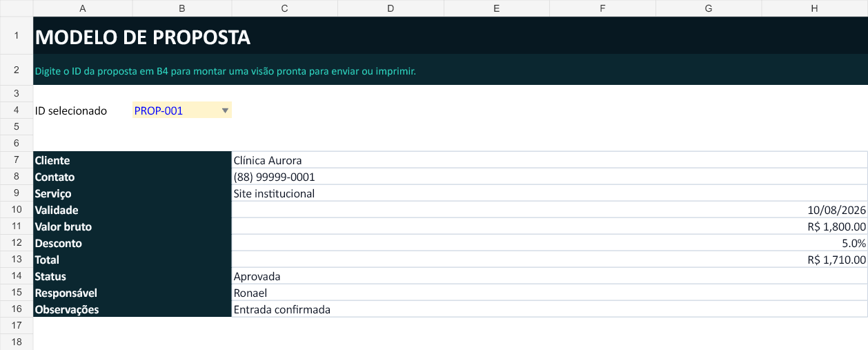868x350 pixels.
Task: Click the 'Ronael' cell
Action: tap(550, 293)
